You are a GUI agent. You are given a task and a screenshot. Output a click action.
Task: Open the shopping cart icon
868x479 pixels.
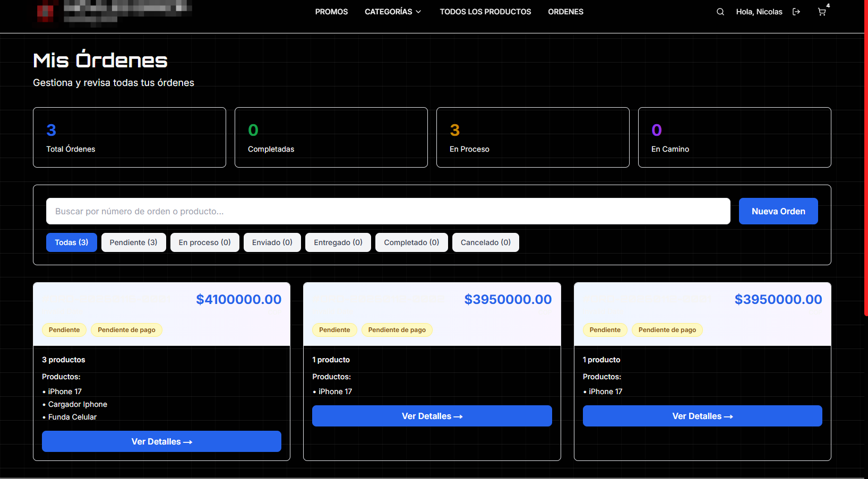pyautogui.click(x=822, y=12)
